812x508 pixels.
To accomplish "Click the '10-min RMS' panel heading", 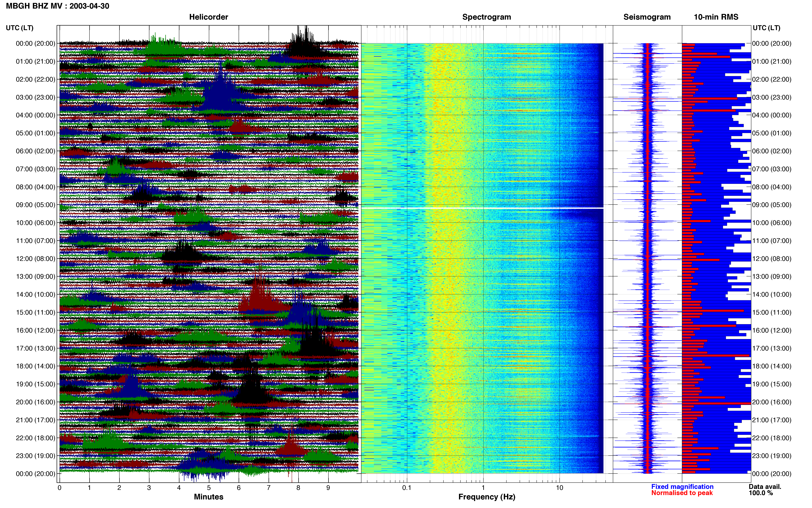I will coord(716,17).
